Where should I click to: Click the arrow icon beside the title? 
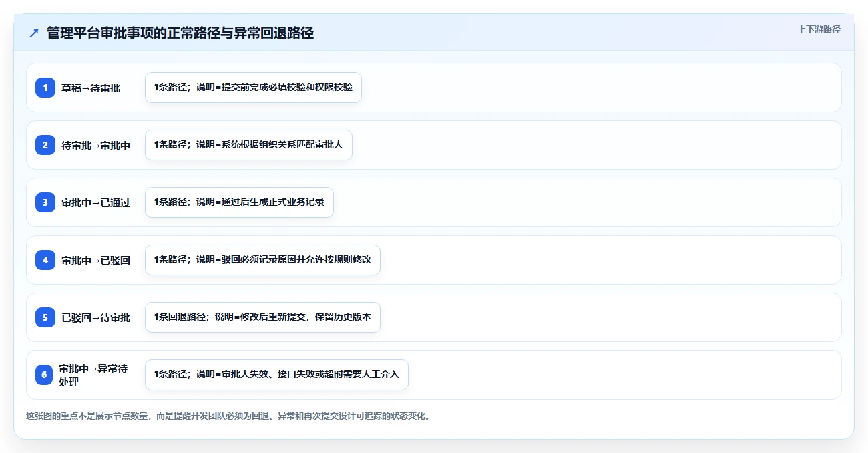pyautogui.click(x=34, y=33)
